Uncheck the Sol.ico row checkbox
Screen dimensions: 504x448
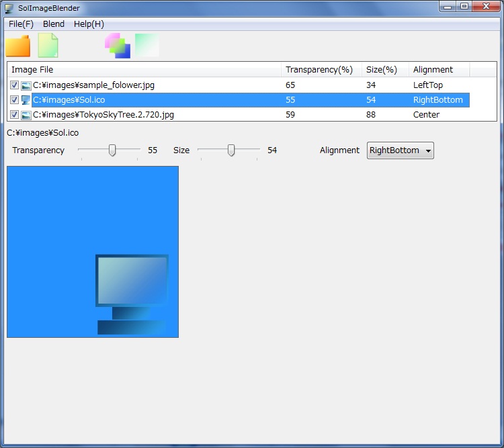tap(14, 100)
